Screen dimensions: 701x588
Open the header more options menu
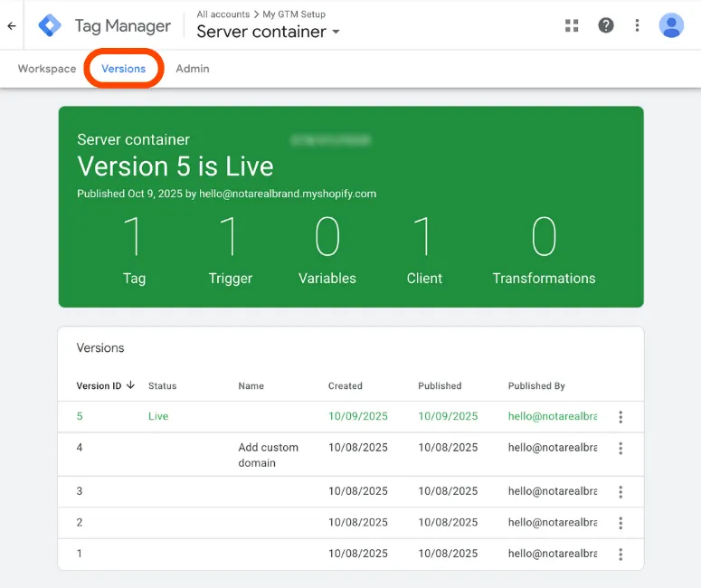pos(637,25)
